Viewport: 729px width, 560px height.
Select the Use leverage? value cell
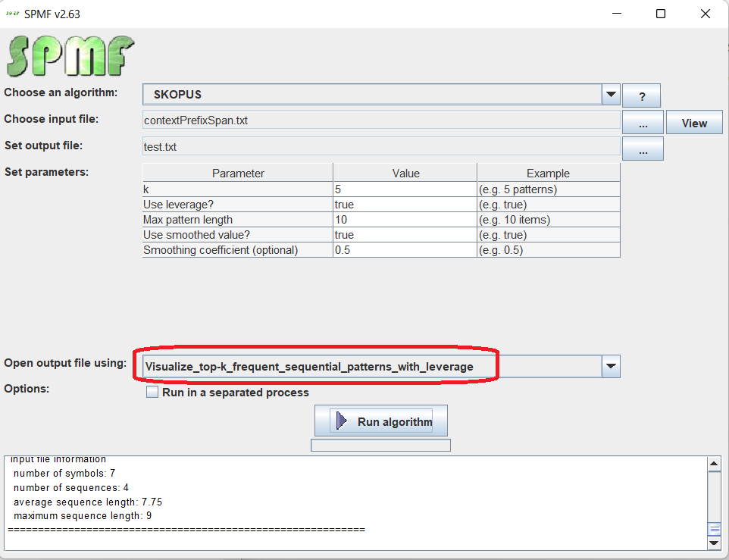(x=404, y=205)
